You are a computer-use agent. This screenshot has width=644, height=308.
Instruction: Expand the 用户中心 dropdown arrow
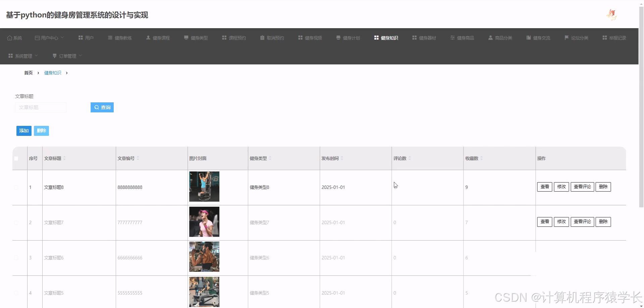[62, 38]
